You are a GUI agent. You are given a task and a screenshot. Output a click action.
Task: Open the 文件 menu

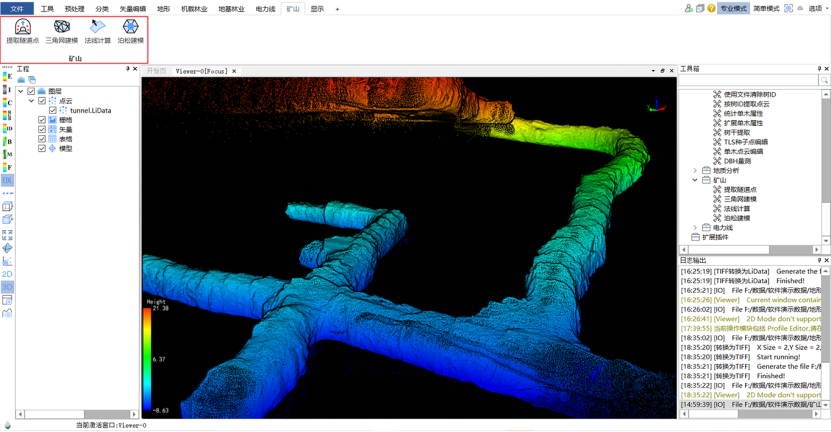17,8
